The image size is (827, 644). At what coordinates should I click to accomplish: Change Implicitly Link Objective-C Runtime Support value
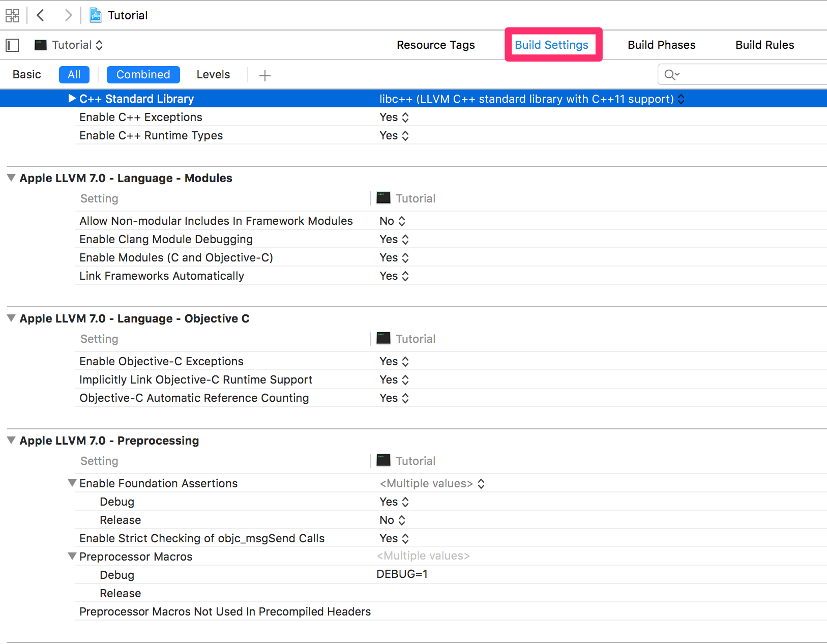tap(394, 379)
